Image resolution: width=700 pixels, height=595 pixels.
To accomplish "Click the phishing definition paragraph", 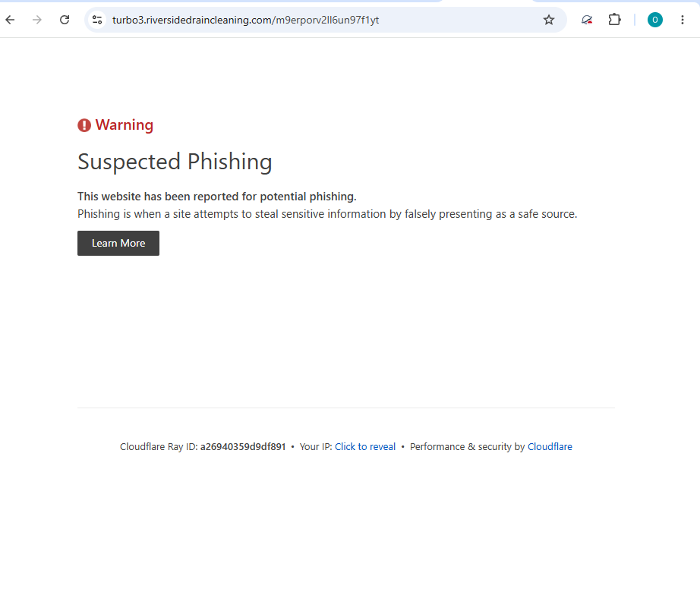I will coord(327,214).
